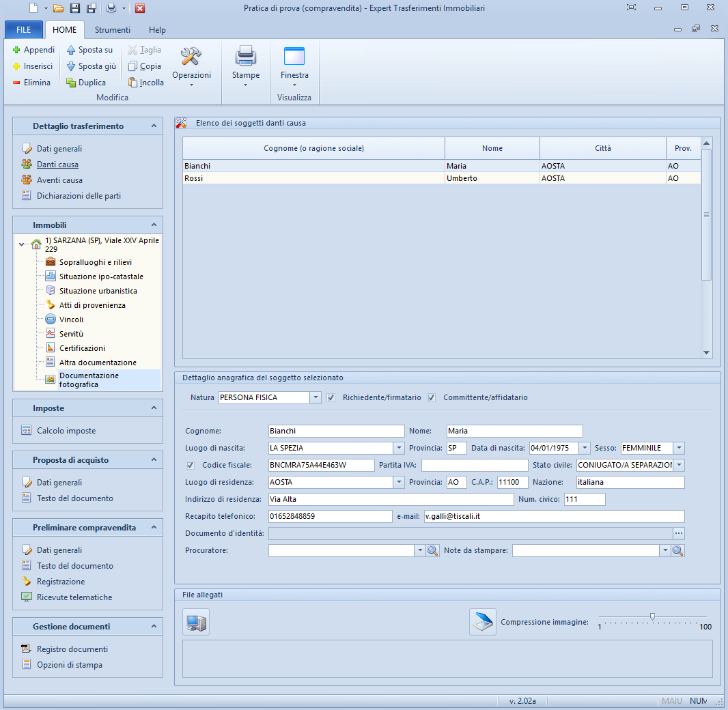Open Aventi causa in sidebar

click(x=59, y=180)
